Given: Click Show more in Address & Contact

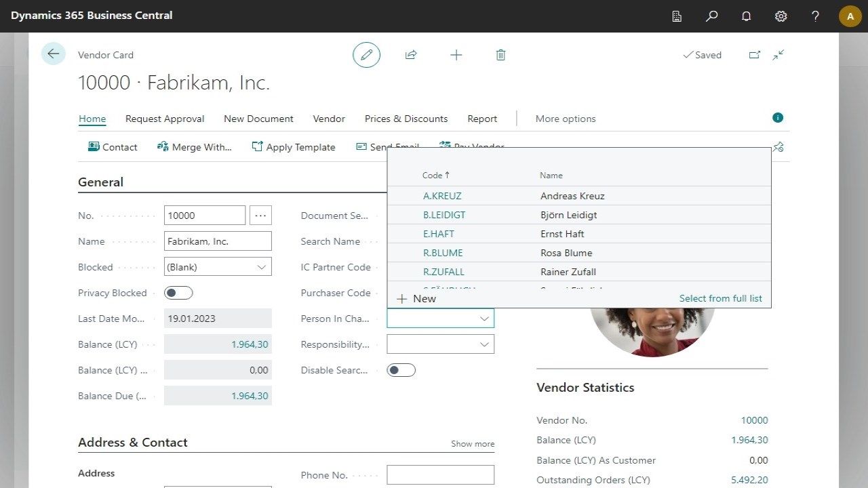Looking at the screenshot, I should point(473,443).
